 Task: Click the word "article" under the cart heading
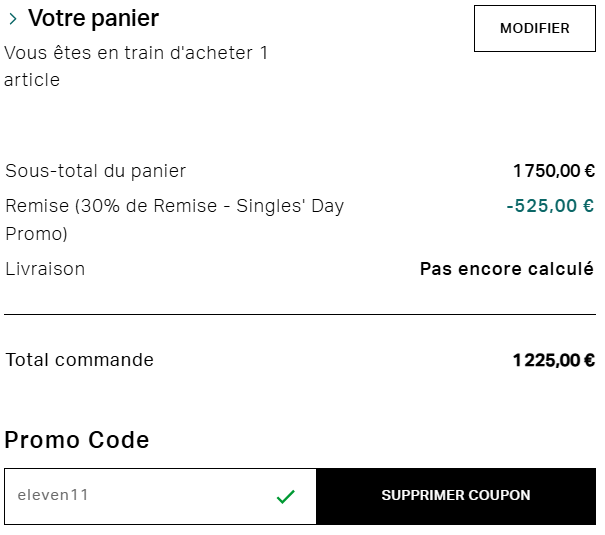(x=32, y=80)
